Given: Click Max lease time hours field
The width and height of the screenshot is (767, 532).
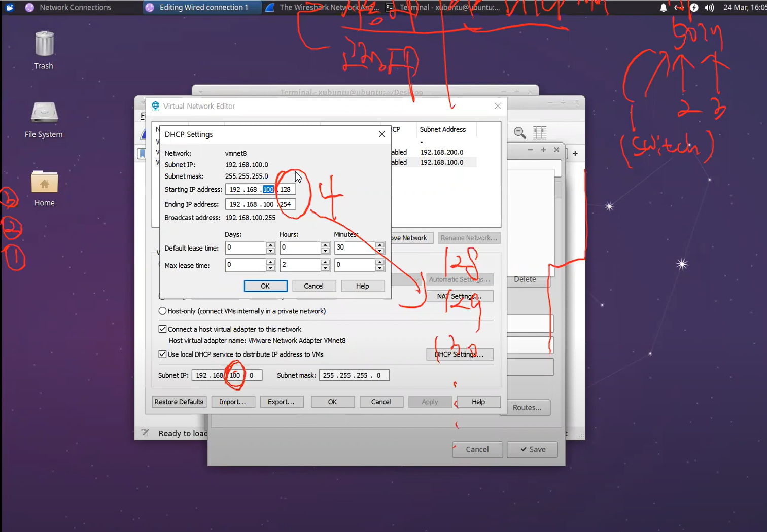Looking at the screenshot, I should point(300,265).
